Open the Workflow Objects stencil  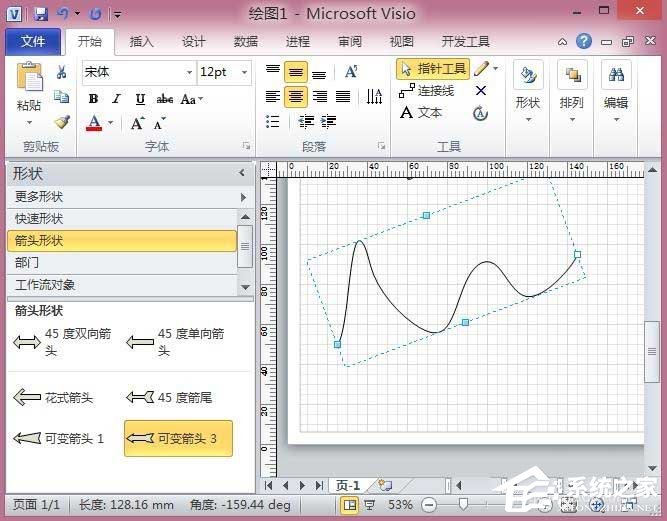(122, 285)
